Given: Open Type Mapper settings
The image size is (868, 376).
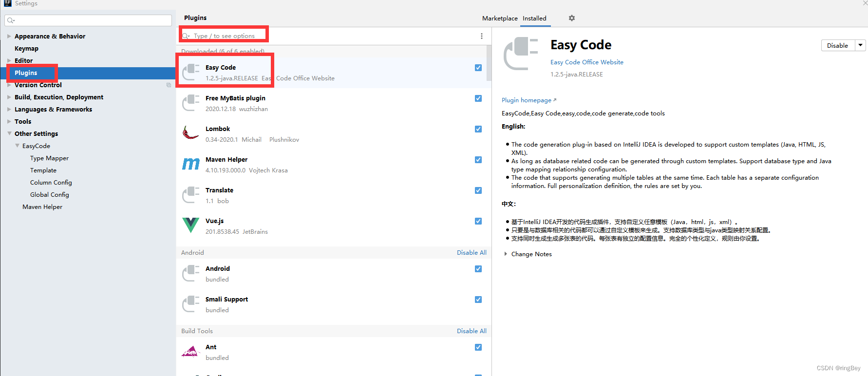Looking at the screenshot, I should coord(49,158).
